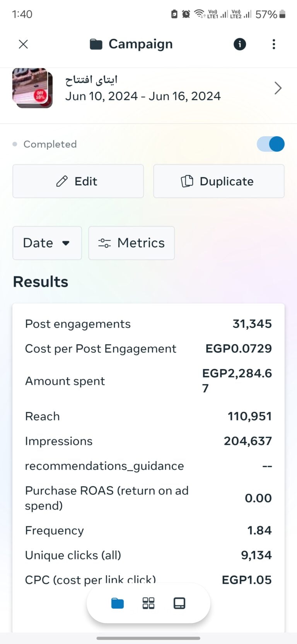This screenshot has width=297, height=644.
Task: Tap the Amount spent value
Action: [x=237, y=381]
